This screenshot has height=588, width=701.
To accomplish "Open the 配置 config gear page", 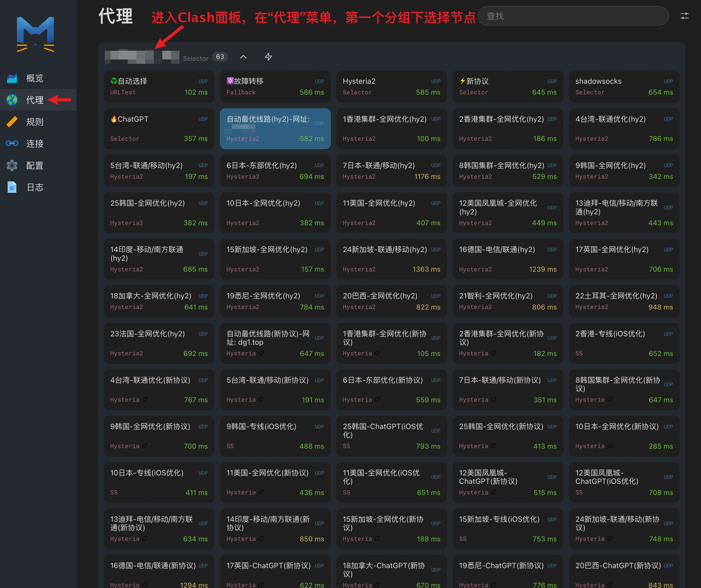I will (x=34, y=166).
